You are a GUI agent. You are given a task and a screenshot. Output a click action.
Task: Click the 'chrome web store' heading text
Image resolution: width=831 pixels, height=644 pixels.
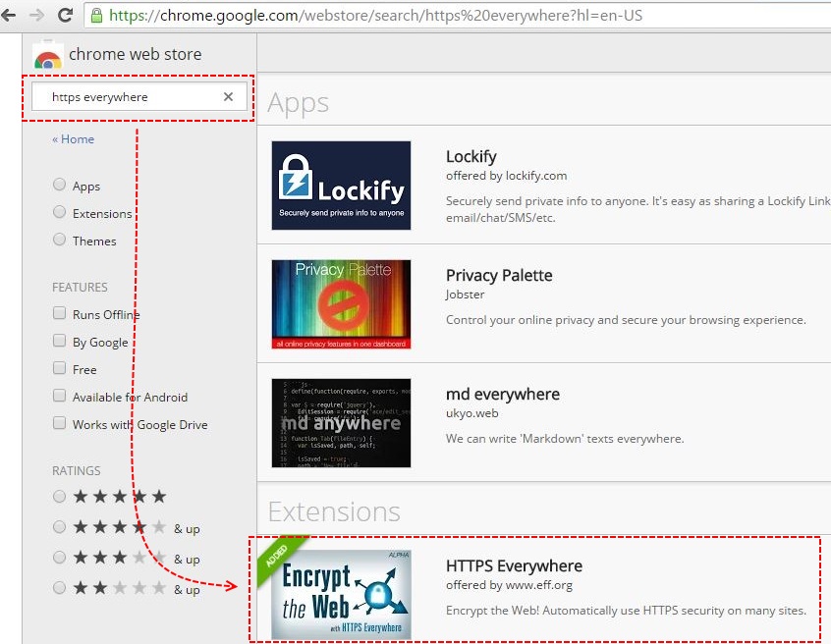coord(136,54)
